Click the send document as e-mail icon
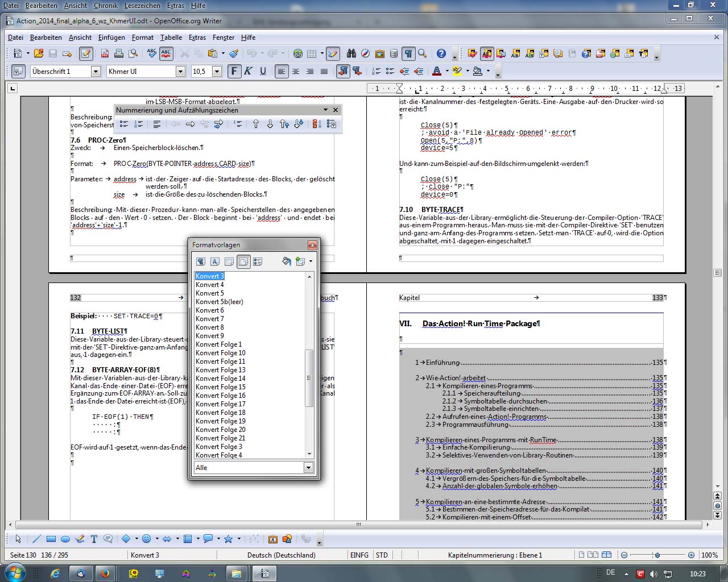This screenshot has height=582, width=728. point(67,53)
